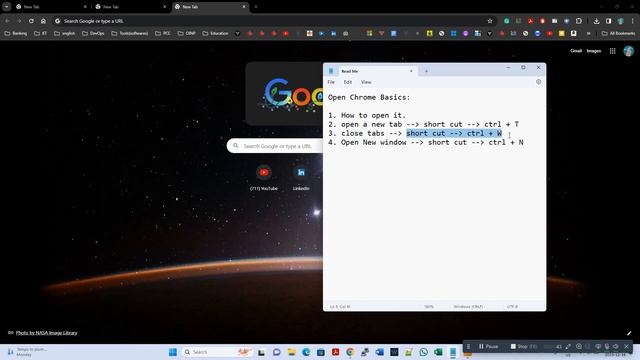Open Chrome three-dot menu
Screen dimensions: 640x360
click(x=633, y=21)
